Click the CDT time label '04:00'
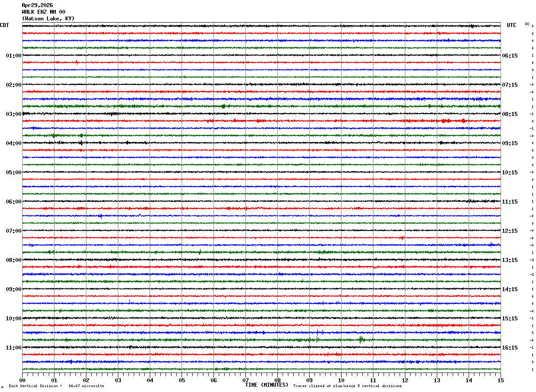Screen dimensions: 536x392 [x=14, y=143]
